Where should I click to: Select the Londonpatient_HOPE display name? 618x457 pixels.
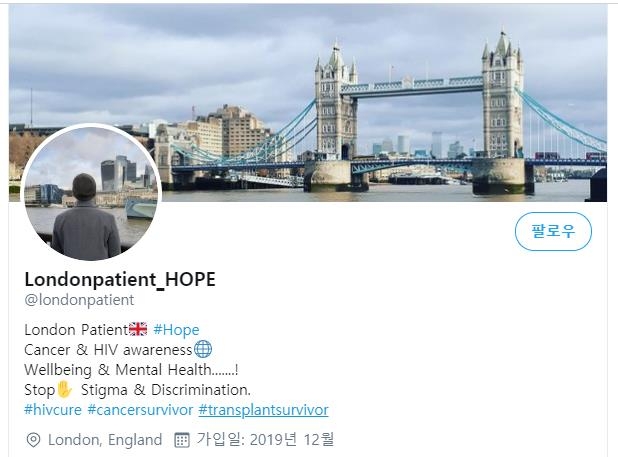(x=120, y=279)
